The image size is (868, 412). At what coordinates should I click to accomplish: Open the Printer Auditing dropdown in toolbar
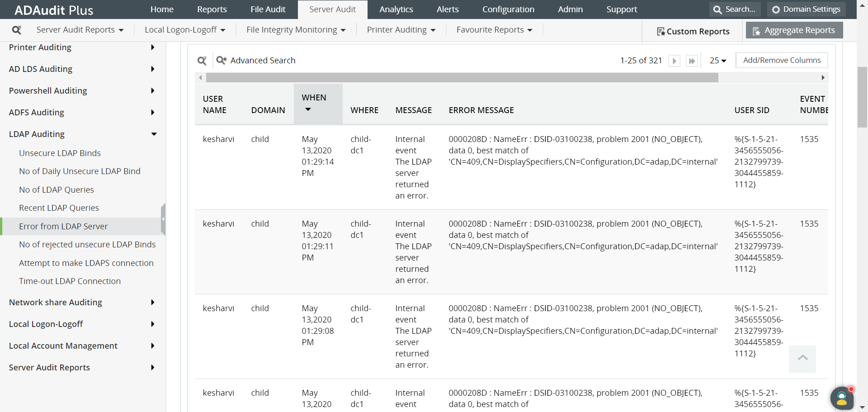coord(401,30)
